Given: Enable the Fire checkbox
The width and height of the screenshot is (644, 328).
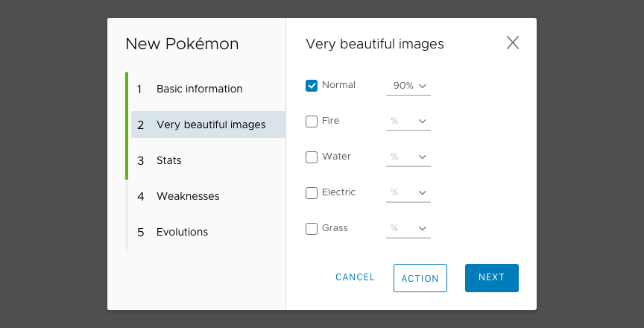Looking at the screenshot, I should 312,122.
